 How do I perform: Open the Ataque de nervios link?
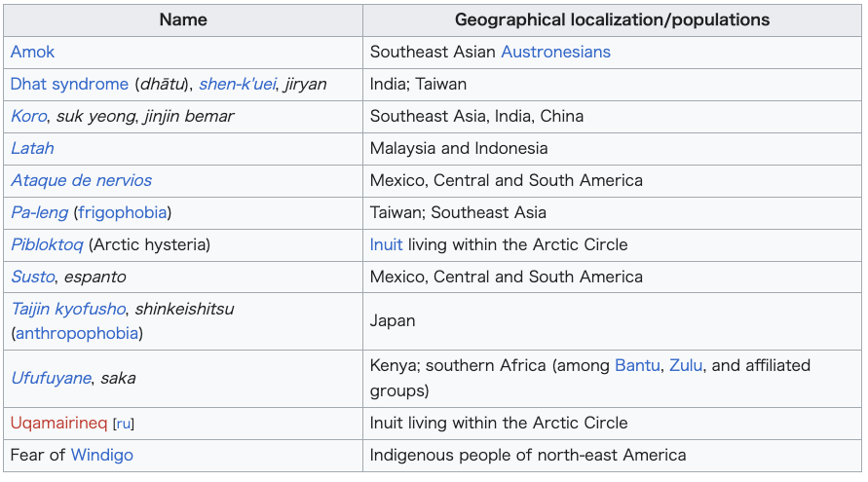tap(82, 180)
